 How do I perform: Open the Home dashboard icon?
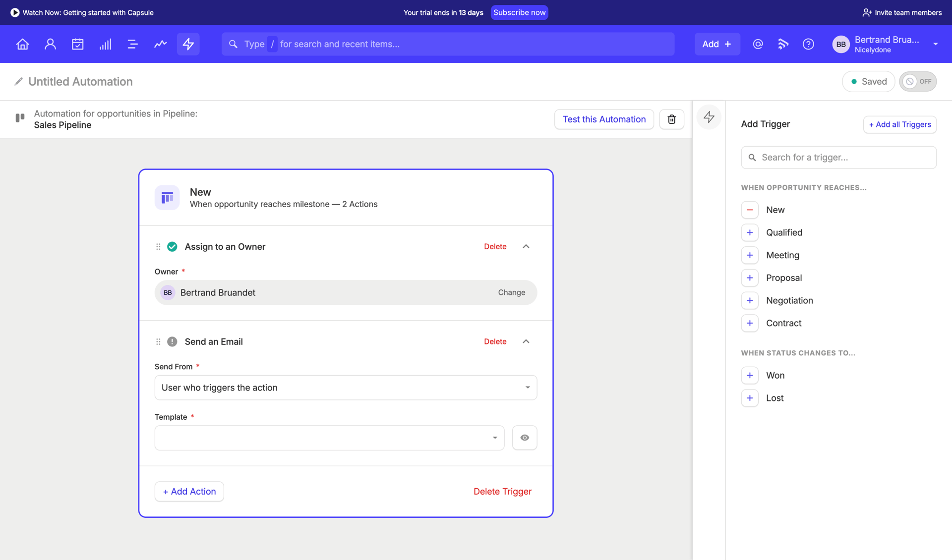[x=22, y=44]
